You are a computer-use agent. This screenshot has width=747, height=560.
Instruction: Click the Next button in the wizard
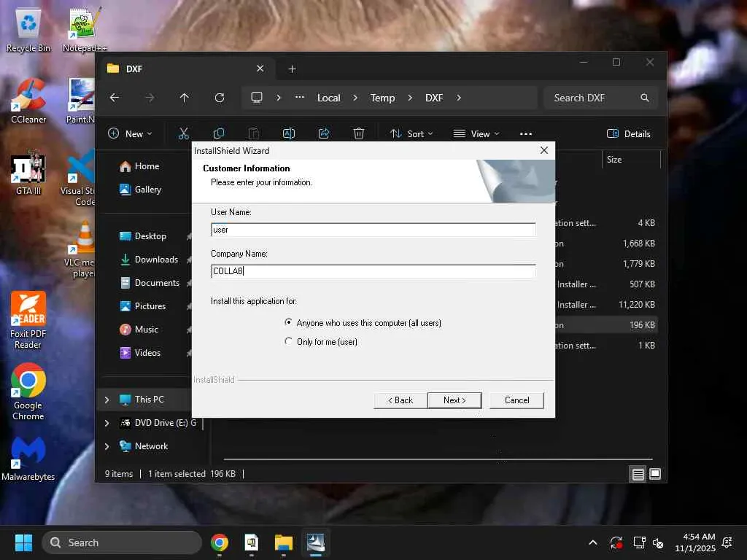pos(454,400)
